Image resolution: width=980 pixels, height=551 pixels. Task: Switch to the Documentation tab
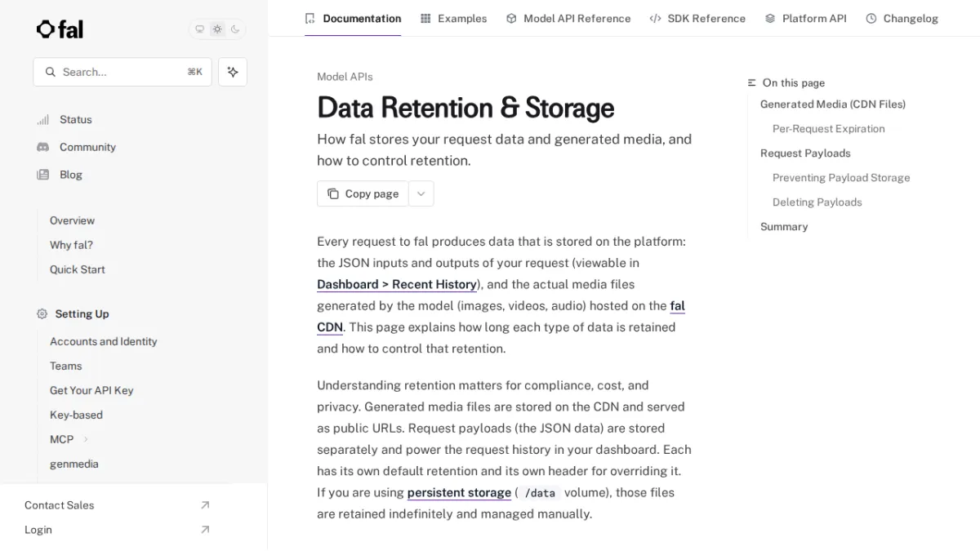click(x=353, y=18)
